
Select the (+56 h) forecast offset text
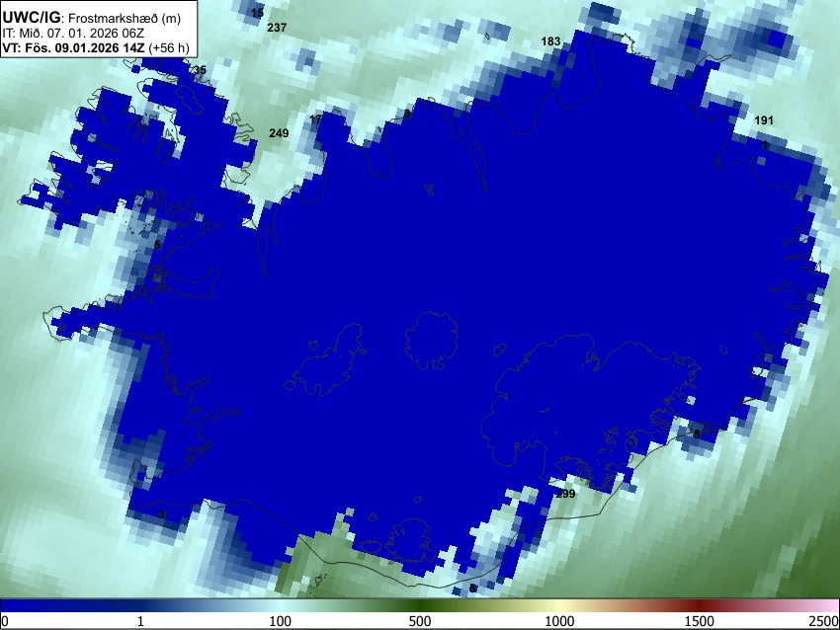(x=169, y=47)
